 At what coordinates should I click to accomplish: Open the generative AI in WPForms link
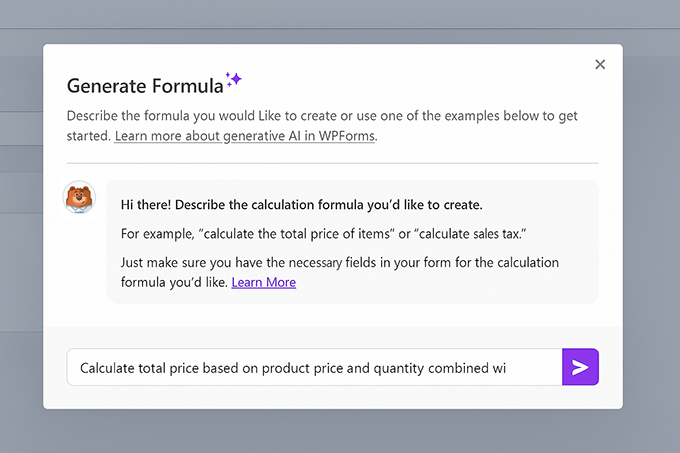(245, 136)
